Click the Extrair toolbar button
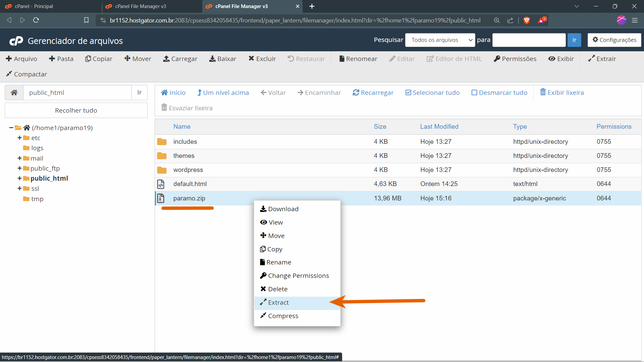 pyautogui.click(x=602, y=59)
